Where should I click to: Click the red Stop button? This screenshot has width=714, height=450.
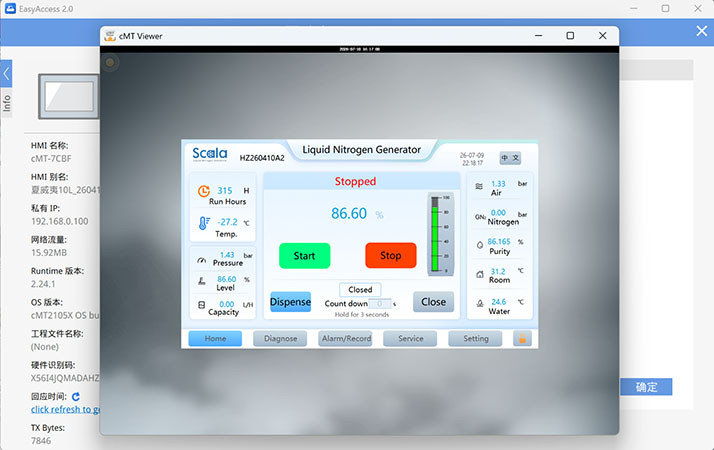391,256
